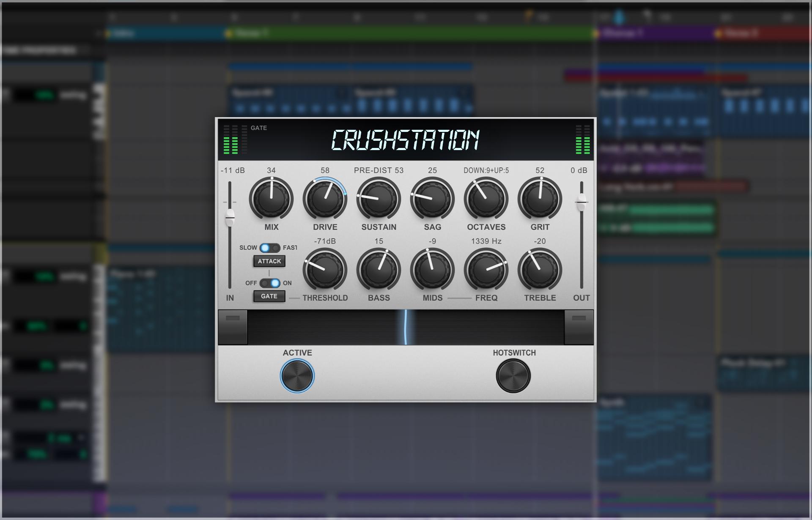This screenshot has height=520, width=812.
Task: Click the SAG knob
Action: pyautogui.click(x=432, y=199)
